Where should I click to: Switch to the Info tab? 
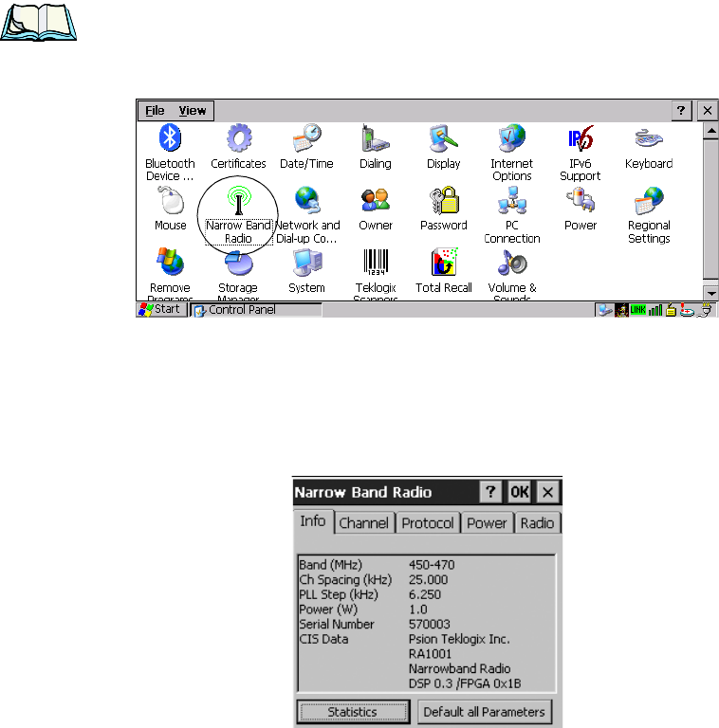(x=313, y=521)
